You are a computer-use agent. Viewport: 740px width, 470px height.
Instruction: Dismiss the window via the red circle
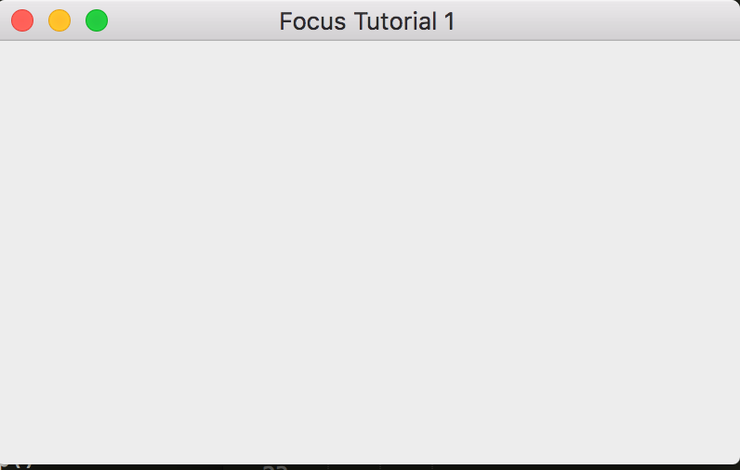click(x=22, y=20)
